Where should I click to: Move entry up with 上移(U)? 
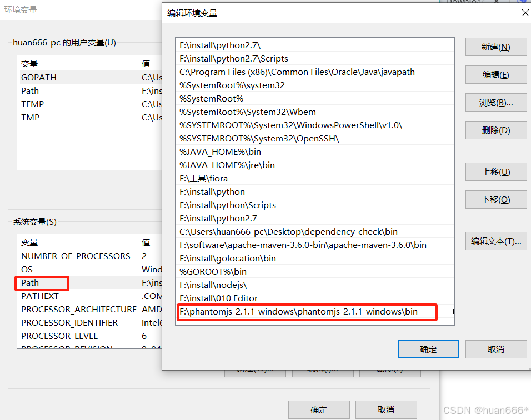(x=496, y=172)
